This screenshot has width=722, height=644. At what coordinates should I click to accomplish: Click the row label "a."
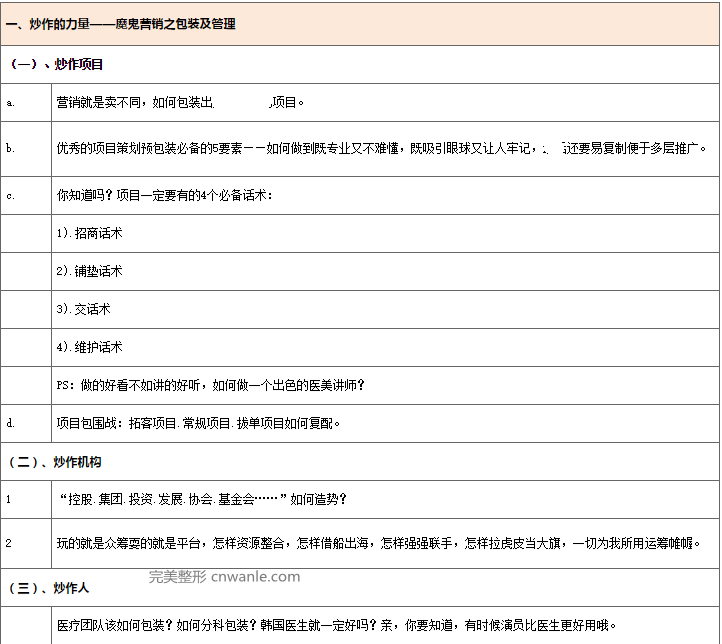pyautogui.click(x=10, y=102)
